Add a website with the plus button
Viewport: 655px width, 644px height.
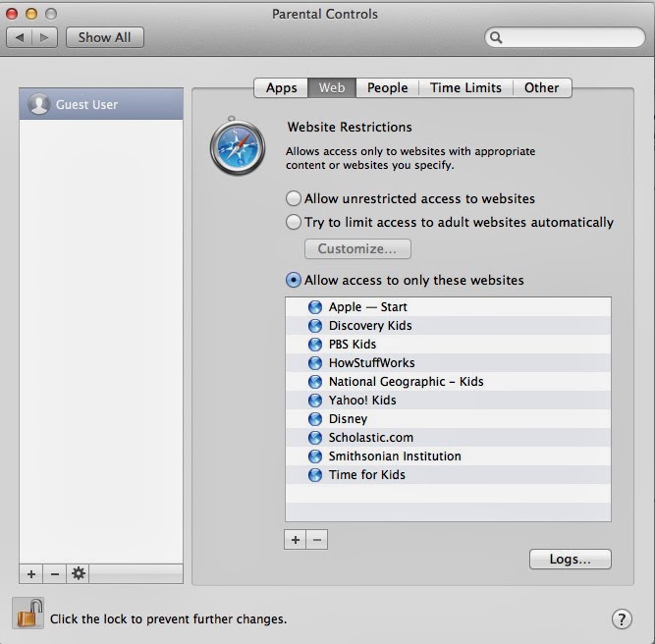(296, 540)
